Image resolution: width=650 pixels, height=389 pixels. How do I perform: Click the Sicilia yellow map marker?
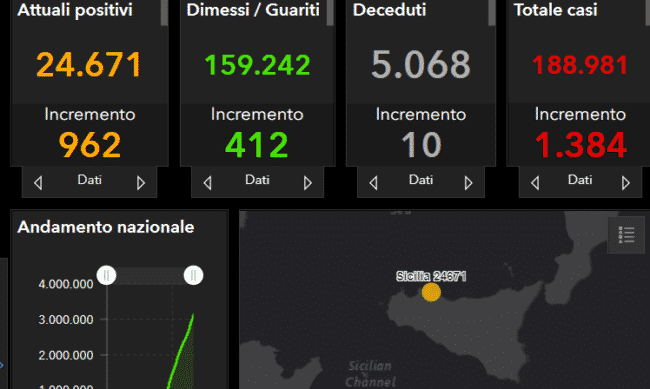[x=431, y=292]
